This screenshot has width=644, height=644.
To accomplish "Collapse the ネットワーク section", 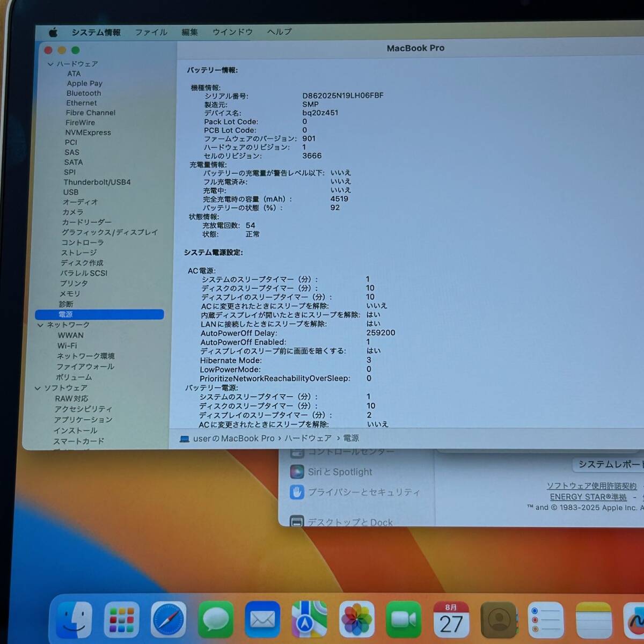I will point(40,325).
